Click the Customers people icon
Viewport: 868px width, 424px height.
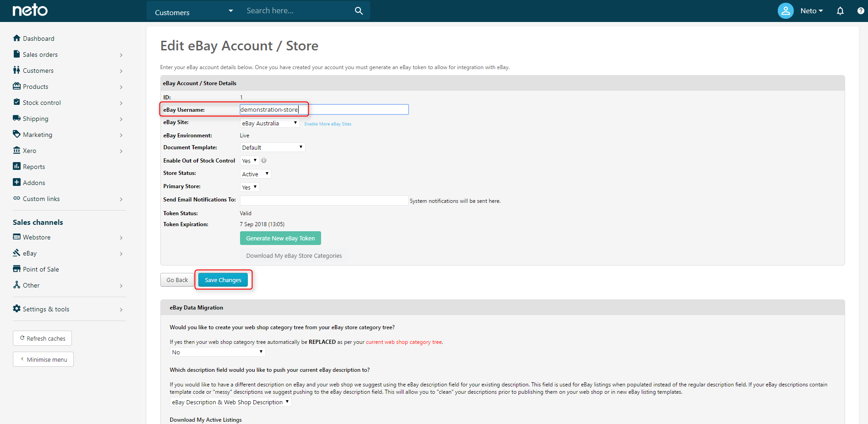click(17, 70)
